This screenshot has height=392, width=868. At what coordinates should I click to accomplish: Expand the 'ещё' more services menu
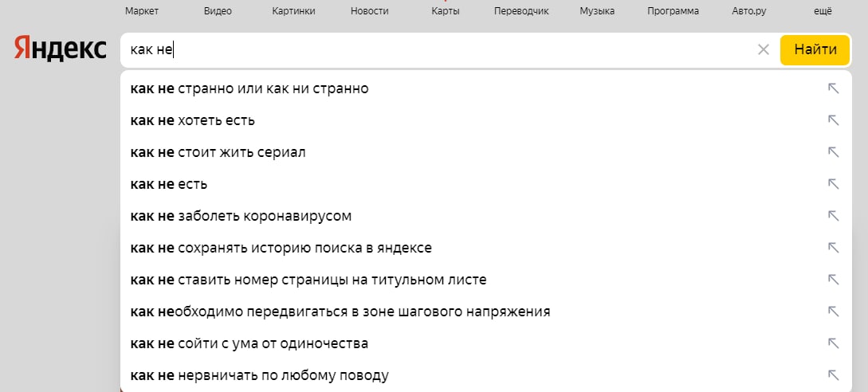point(823,11)
